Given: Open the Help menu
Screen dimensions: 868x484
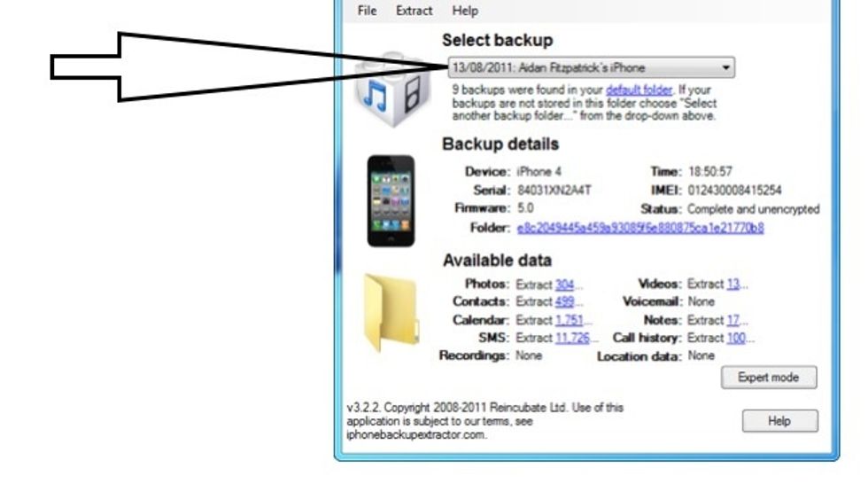Looking at the screenshot, I should click(x=465, y=11).
